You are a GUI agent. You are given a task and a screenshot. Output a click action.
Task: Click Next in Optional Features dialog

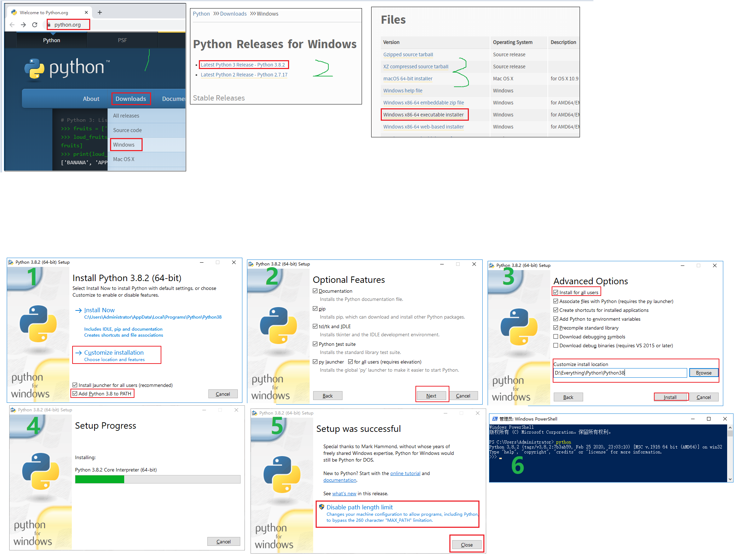431,396
